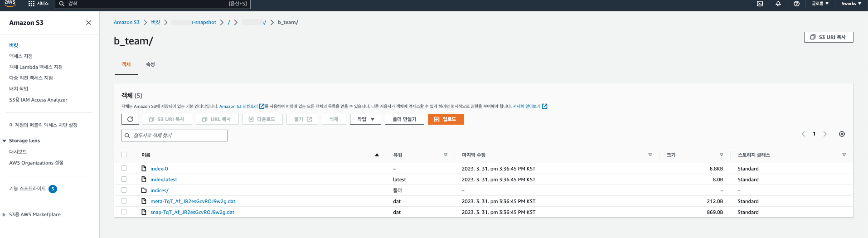Click the file icon beside index-0
This screenshot has width=868, height=238.
144,169
